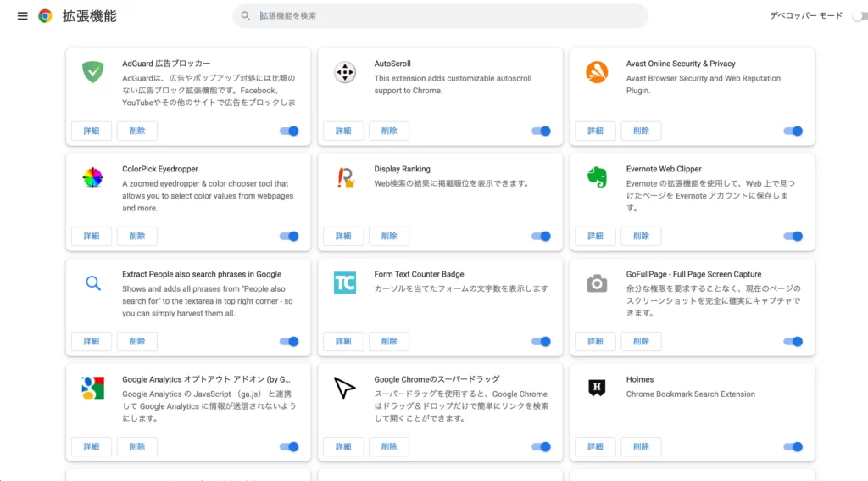Remove Evernote Web Clipper with 削除

[641, 236]
